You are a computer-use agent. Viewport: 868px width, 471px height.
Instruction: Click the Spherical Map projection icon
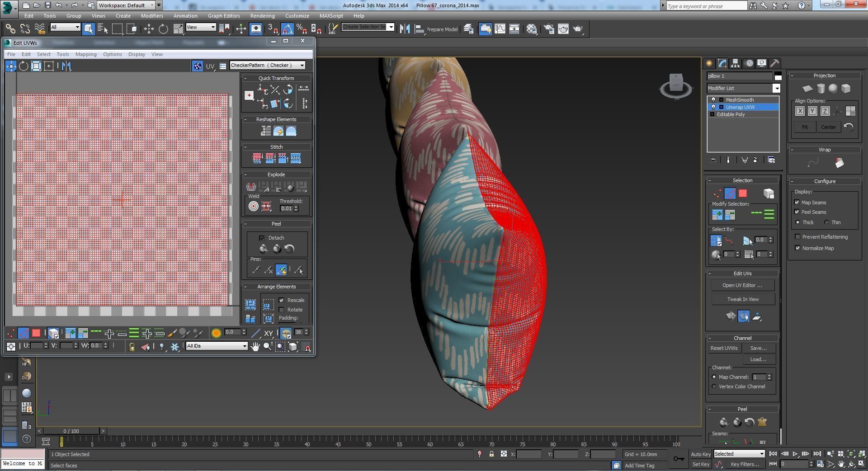click(x=833, y=89)
